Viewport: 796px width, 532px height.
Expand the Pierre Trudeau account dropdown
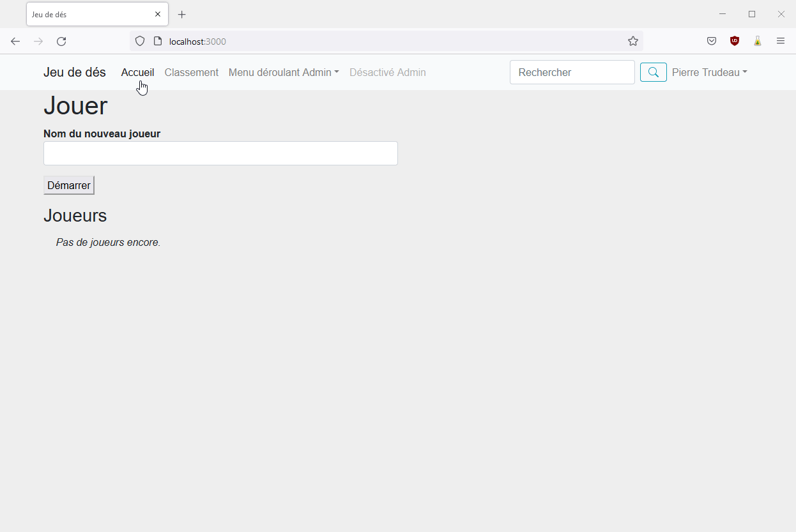709,72
